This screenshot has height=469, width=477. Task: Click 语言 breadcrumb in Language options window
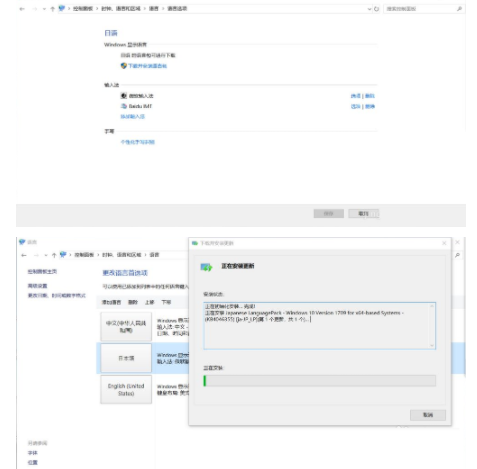point(154,9)
